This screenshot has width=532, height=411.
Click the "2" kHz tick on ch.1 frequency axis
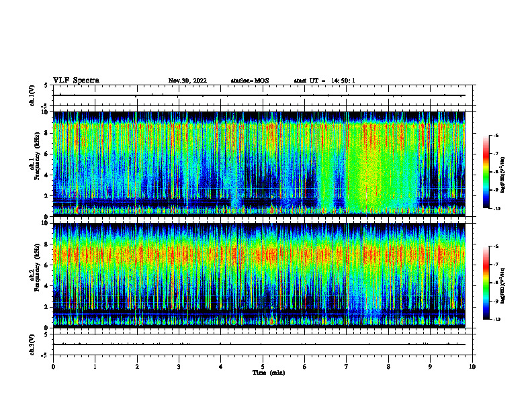(x=47, y=196)
